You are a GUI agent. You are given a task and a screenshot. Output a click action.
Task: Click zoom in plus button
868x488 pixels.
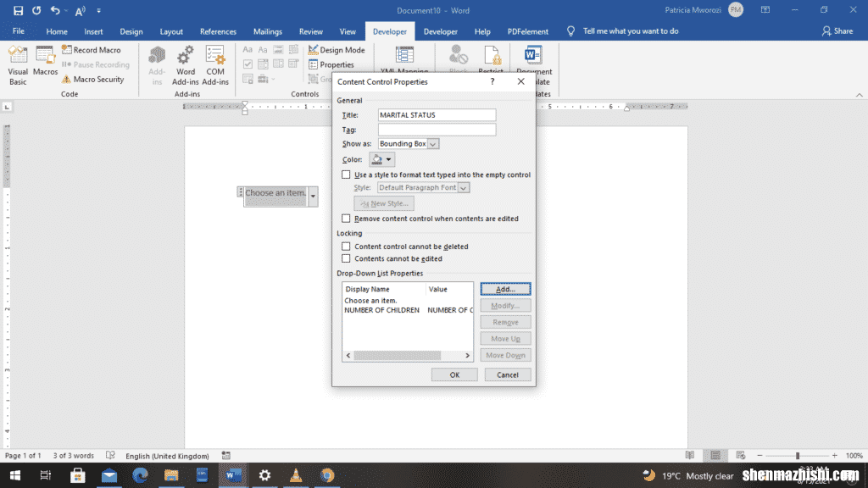pyautogui.click(x=835, y=455)
